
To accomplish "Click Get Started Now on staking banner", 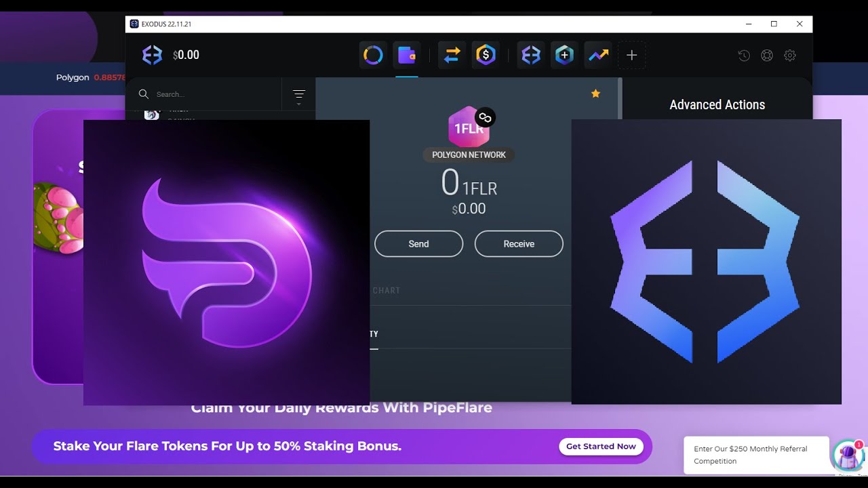I will tap(601, 446).
